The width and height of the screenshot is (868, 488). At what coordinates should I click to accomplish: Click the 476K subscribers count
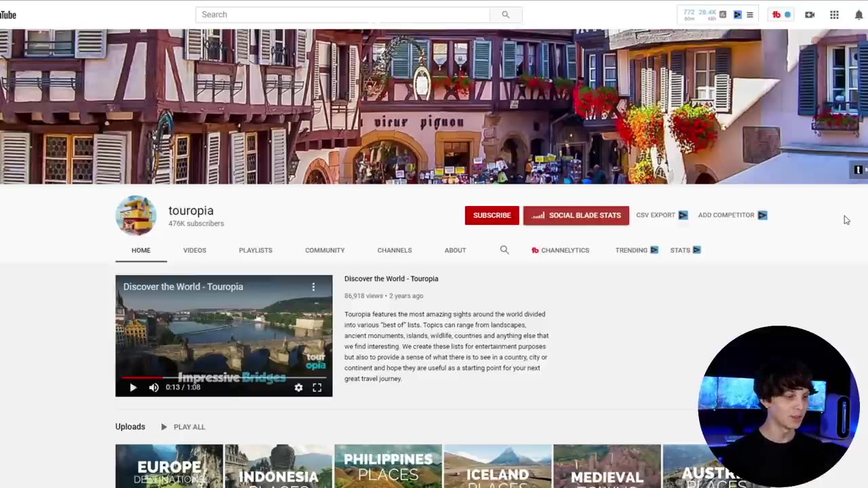point(196,224)
